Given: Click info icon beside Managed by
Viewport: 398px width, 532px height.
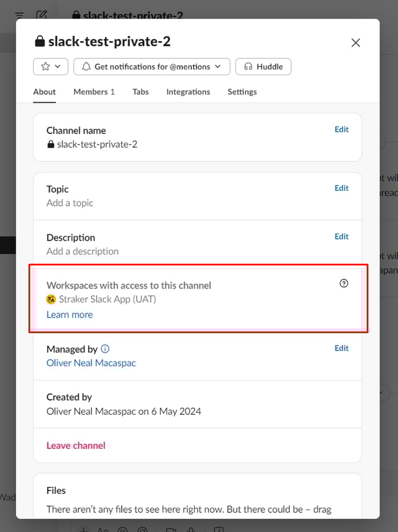Looking at the screenshot, I should 105,349.
